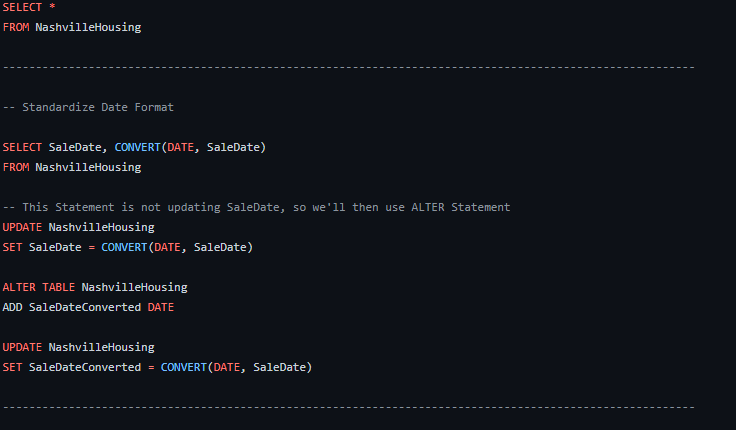Click SaleDateConverted in the ADD line

85,307
